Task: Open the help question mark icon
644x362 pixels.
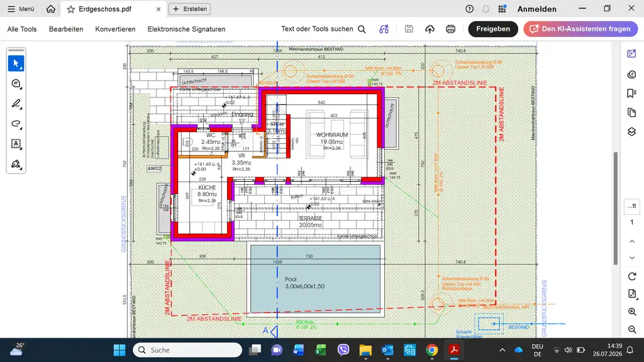Action: [x=469, y=9]
